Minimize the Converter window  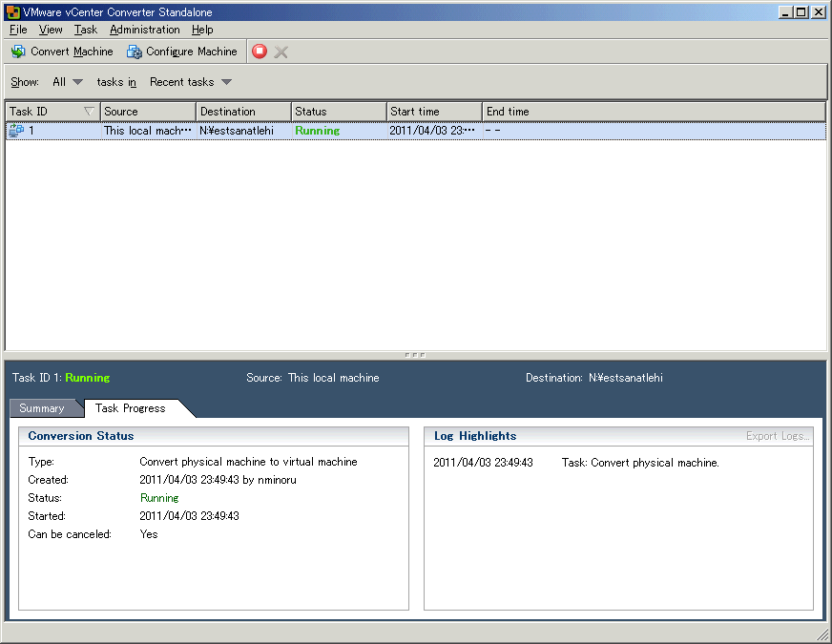coord(785,11)
